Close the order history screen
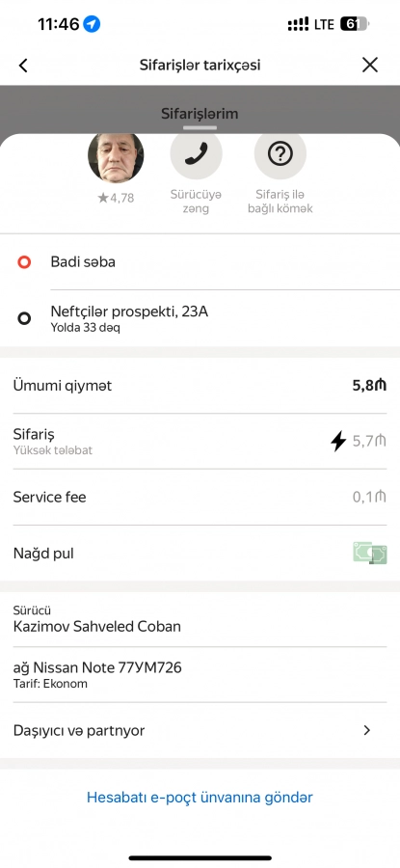This screenshot has height=868, width=400. click(369, 66)
